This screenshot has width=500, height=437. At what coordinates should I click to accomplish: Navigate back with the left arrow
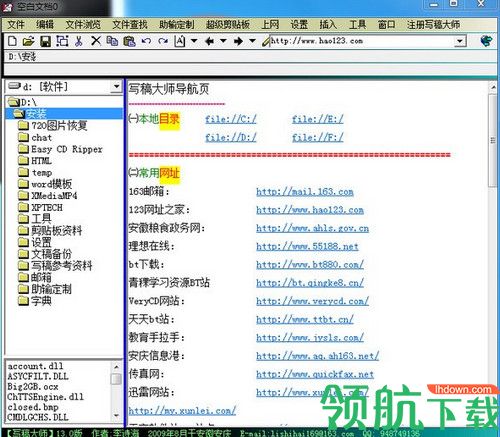pyautogui.click(x=209, y=41)
